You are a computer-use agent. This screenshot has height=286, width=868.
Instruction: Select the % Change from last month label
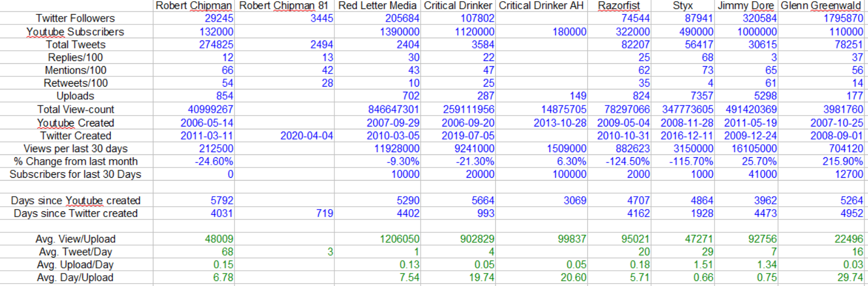click(x=75, y=161)
